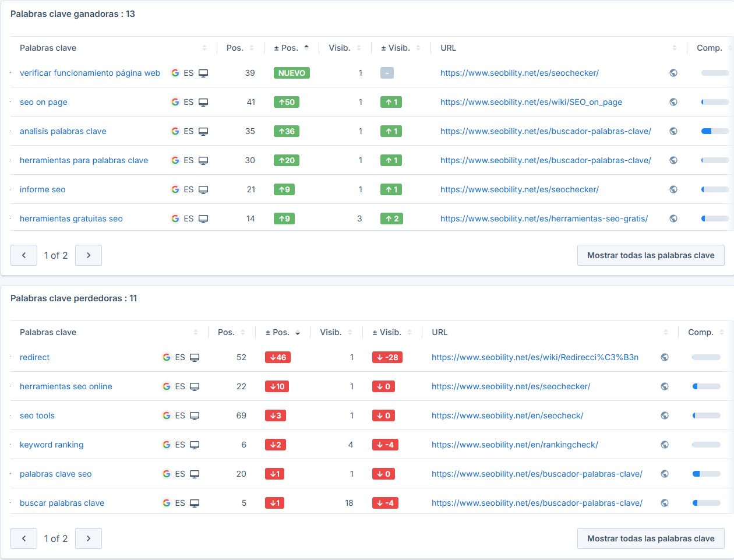Image resolution: width=734 pixels, height=560 pixels.
Task: Click Google icon in 'redirect' row
Action: (x=166, y=357)
